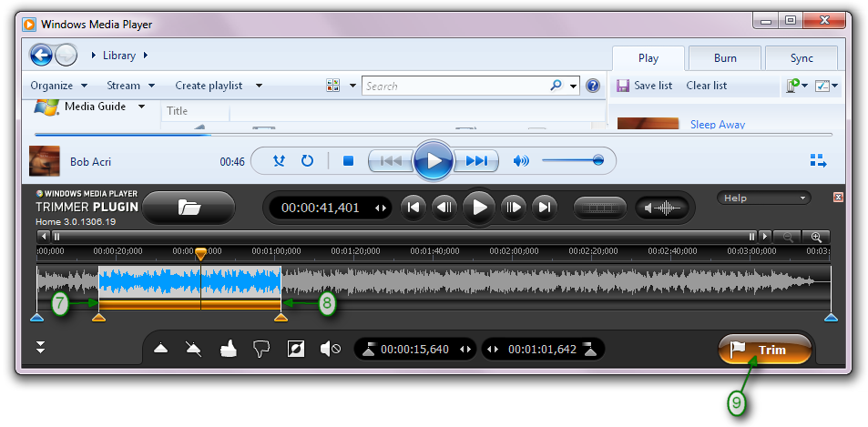The image size is (868, 427).
Task: Toggle repeat in Windows Media Player
Action: point(307,161)
